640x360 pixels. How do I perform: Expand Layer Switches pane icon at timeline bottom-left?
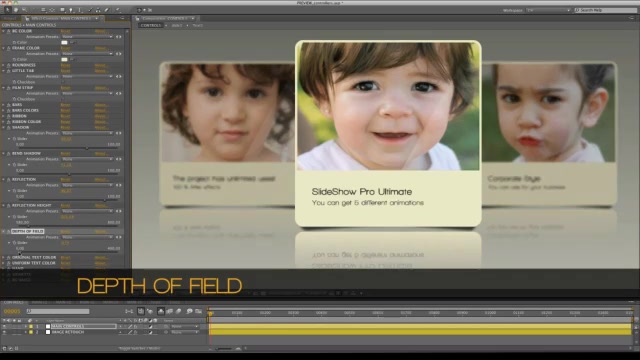4,349
